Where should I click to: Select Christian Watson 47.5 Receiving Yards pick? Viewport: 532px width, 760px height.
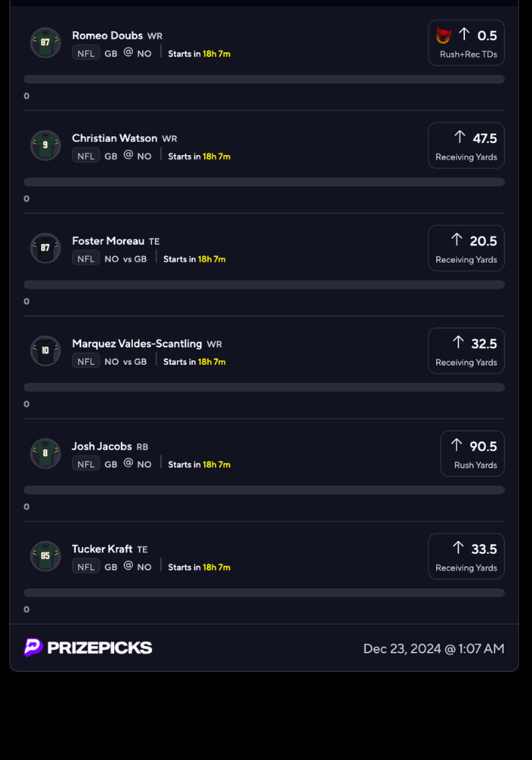466,145
